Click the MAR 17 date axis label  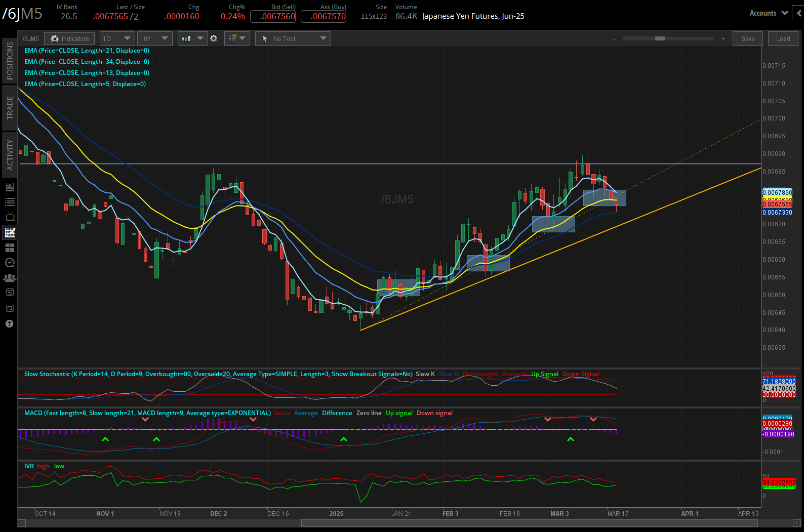point(618,514)
